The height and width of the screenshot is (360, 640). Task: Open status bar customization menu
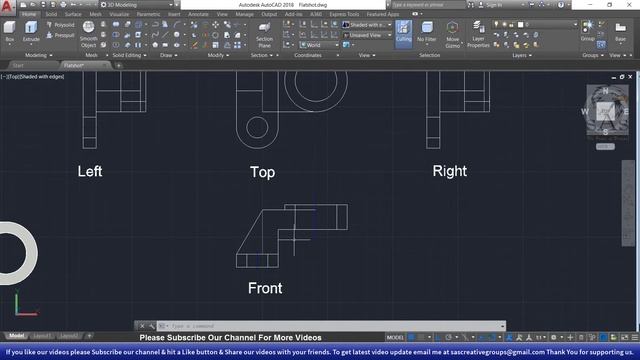[635, 338]
